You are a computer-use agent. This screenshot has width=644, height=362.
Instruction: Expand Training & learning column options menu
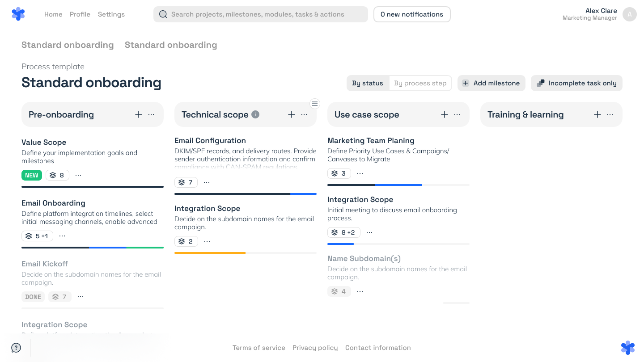[x=610, y=114]
